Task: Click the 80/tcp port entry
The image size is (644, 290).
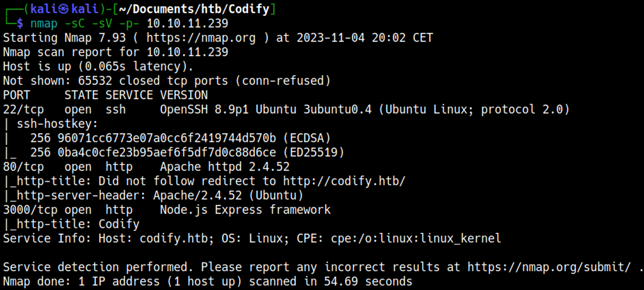Action: tap(23, 167)
